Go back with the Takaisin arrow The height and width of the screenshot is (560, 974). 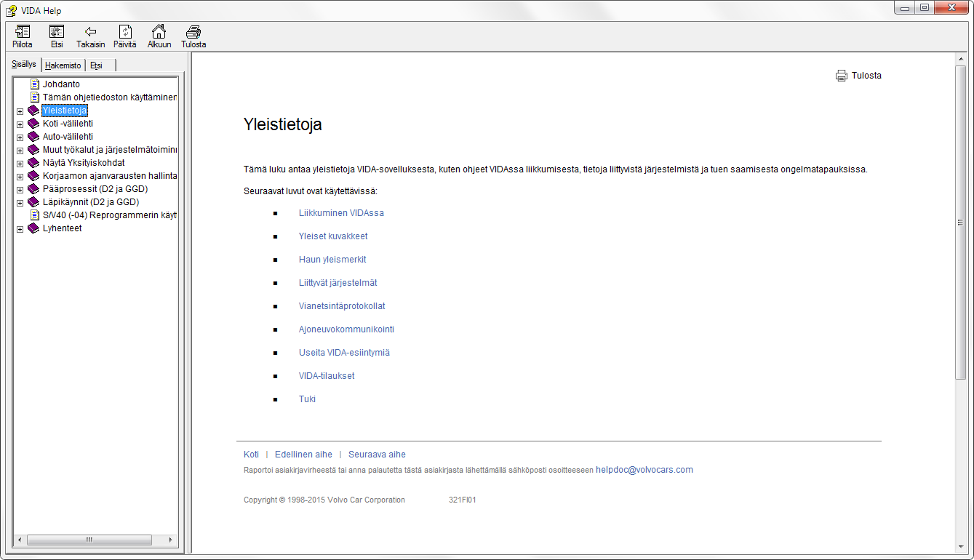(x=91, y=31)
